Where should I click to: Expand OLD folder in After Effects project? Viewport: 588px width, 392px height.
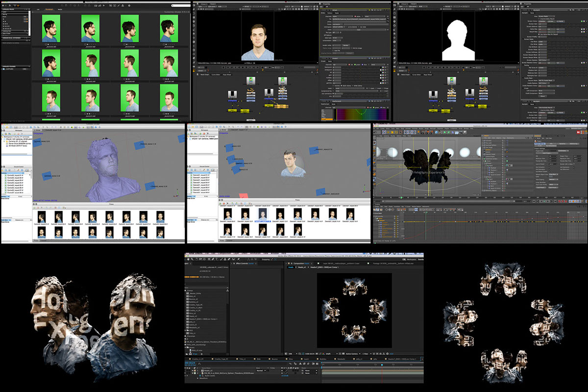pos(185,330)
